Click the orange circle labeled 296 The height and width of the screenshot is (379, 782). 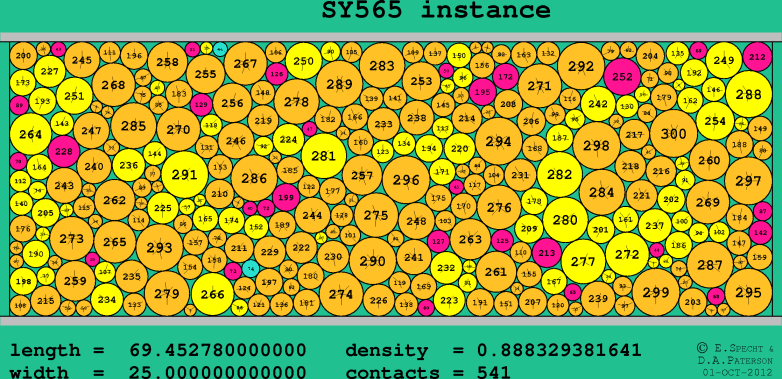(406, 180)
